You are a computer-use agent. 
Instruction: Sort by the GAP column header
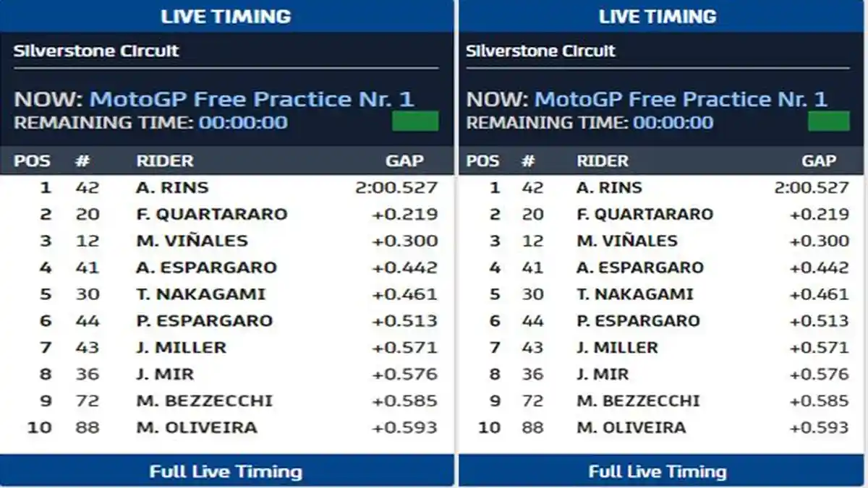[x=406, y=160]
